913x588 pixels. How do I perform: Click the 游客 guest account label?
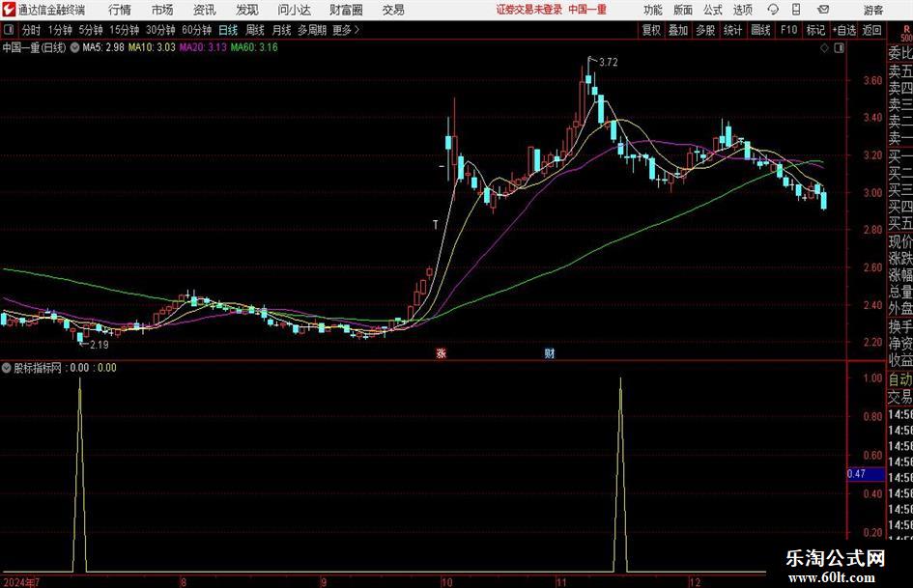click(873, 10)
